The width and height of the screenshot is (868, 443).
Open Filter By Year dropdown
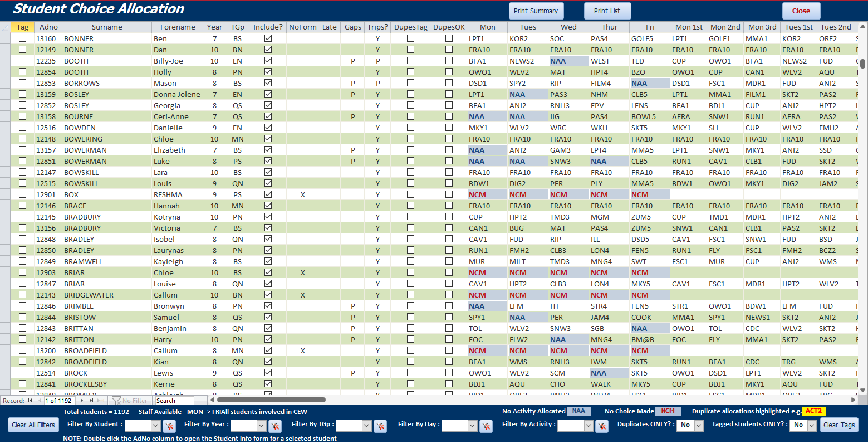pos(262,426)
